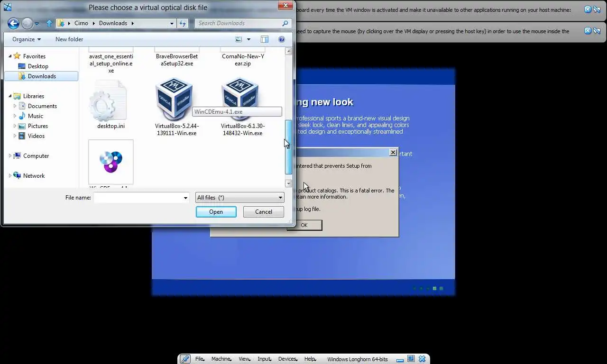This screenshot has width=607, height=364.
Task: Expand the Documents tree node
Action: point(15,106)
